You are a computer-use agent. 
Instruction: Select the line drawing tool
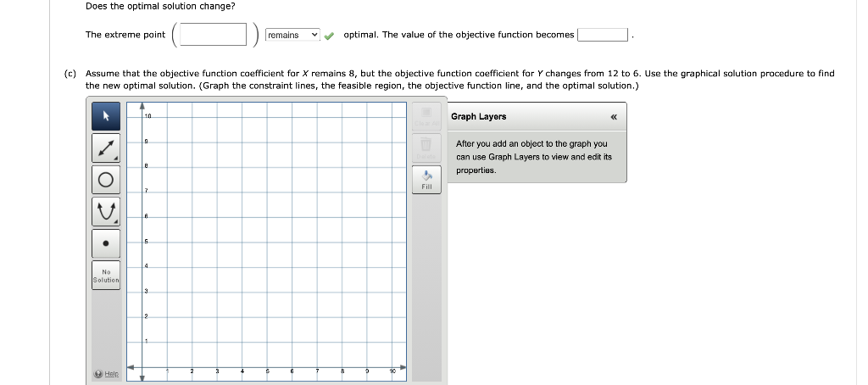tap(106, 148)
